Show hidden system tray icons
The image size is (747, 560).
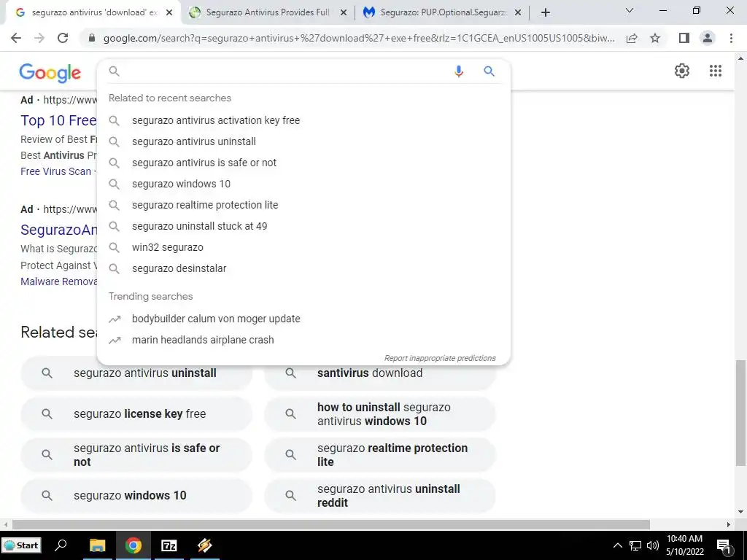(x=617, y=545)
